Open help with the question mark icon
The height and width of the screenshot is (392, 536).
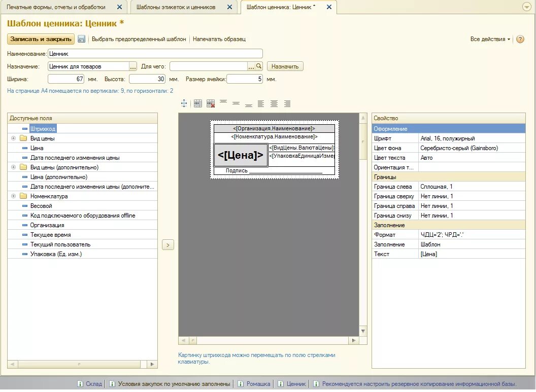pyautogui.click(x=520, y=39)
